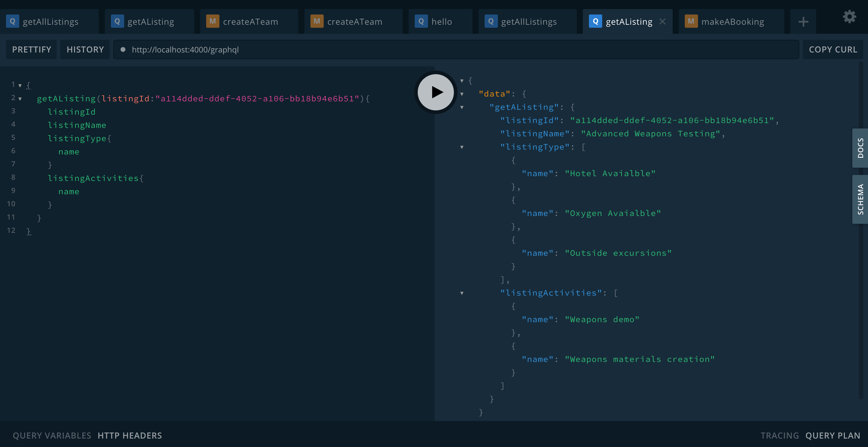The height and width of the screenshot is (447, 868).
Task: Switch to the hello query tab
Action: (440, 22)
